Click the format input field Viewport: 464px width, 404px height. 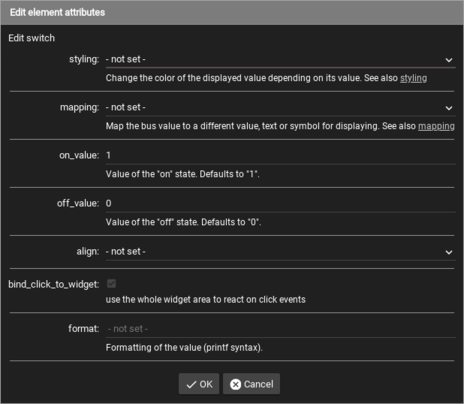tap(280, 329)
